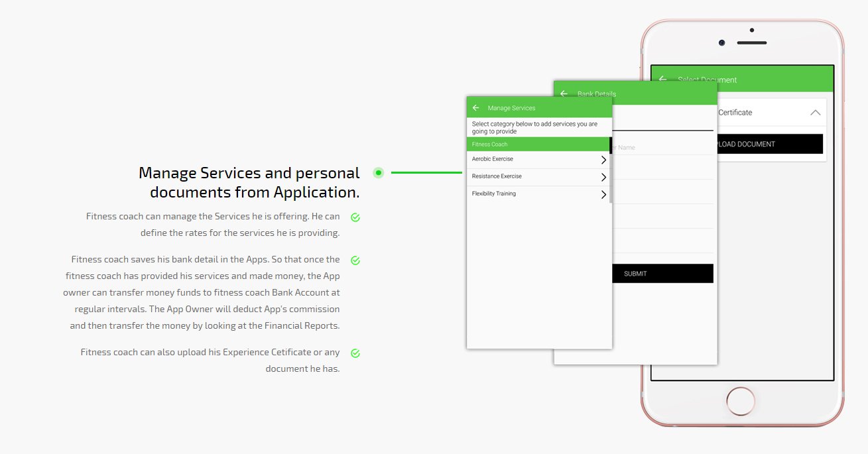This screenshot has width=868, height=454.
Task: Expand the Resistance Exercise category chevron
Action: coord(603,177)
